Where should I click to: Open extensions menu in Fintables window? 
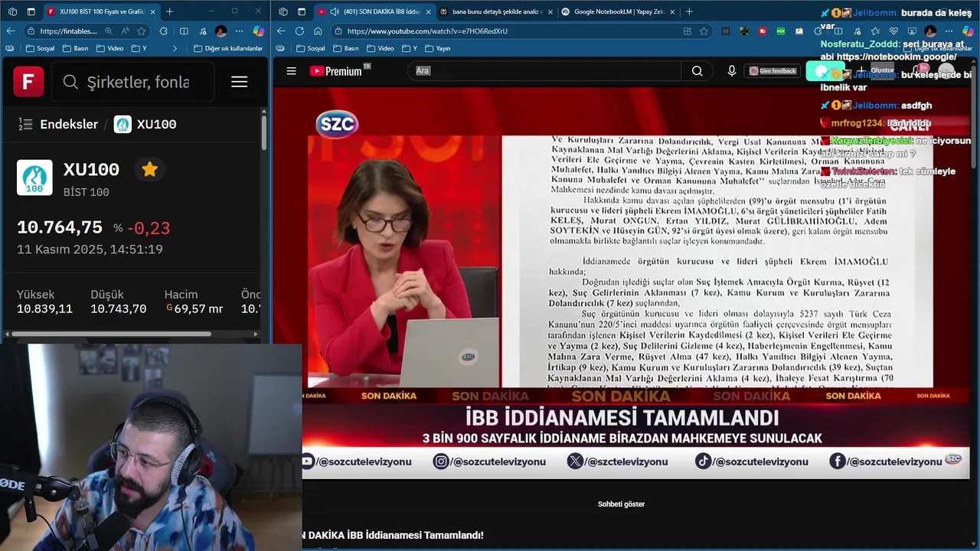click(163, 31)
